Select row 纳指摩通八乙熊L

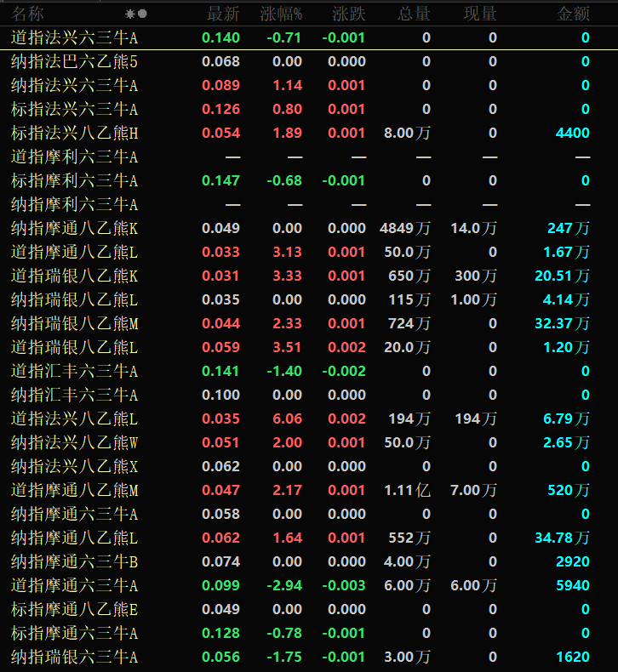(x=309, y=538)
